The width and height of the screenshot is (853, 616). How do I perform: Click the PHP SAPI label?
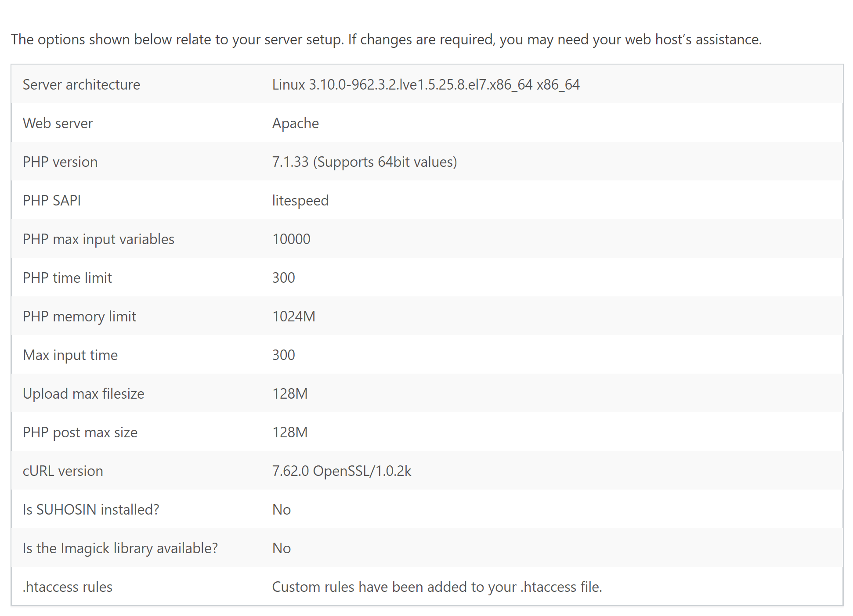coord(51,200)
